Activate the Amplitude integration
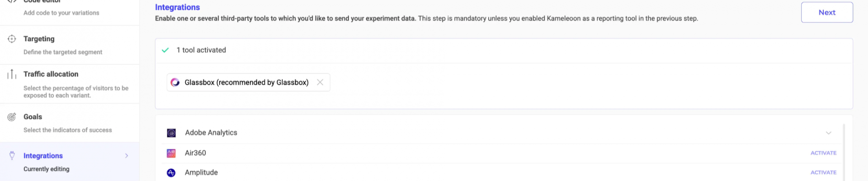This screenshot has width=868, height=181. pyautogui.click(x=823, y=172)
